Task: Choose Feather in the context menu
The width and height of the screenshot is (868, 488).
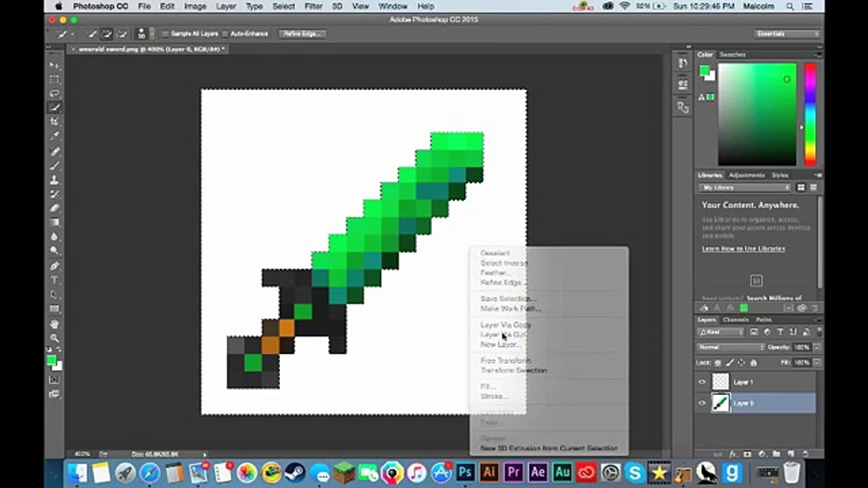Action: coord(496,272)
